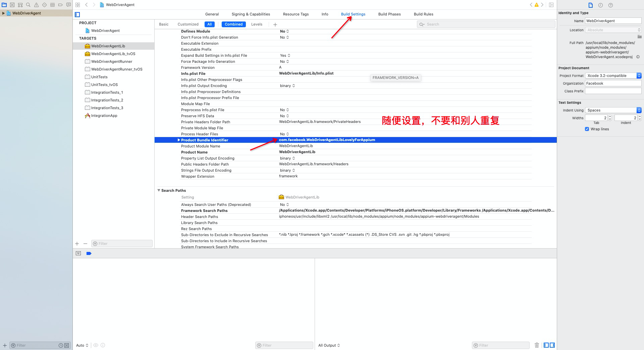This screenshot has height=350, width=644.
Task: Jump to the next issue arrow
Action: coord(542,5)
